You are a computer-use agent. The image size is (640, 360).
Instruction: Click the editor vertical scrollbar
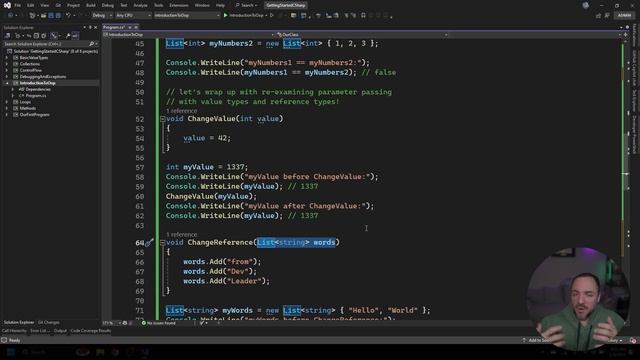click(627, 180)
